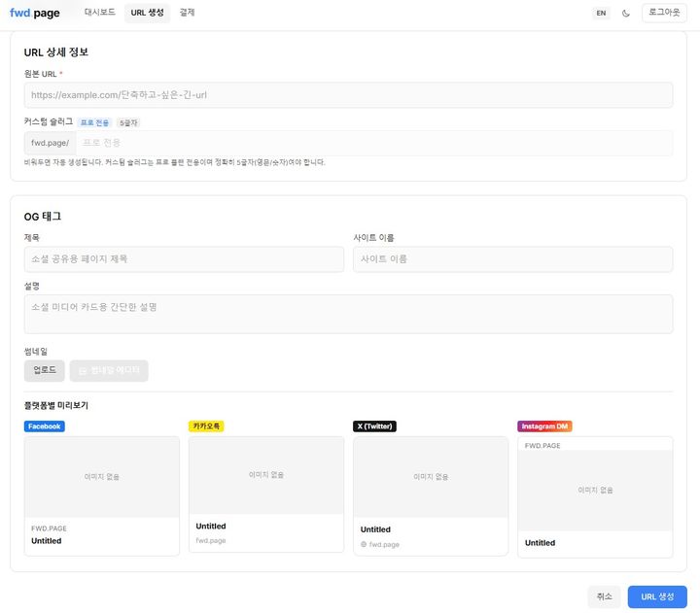Click globe icon in X (Twitter) preview

point(364,544)
